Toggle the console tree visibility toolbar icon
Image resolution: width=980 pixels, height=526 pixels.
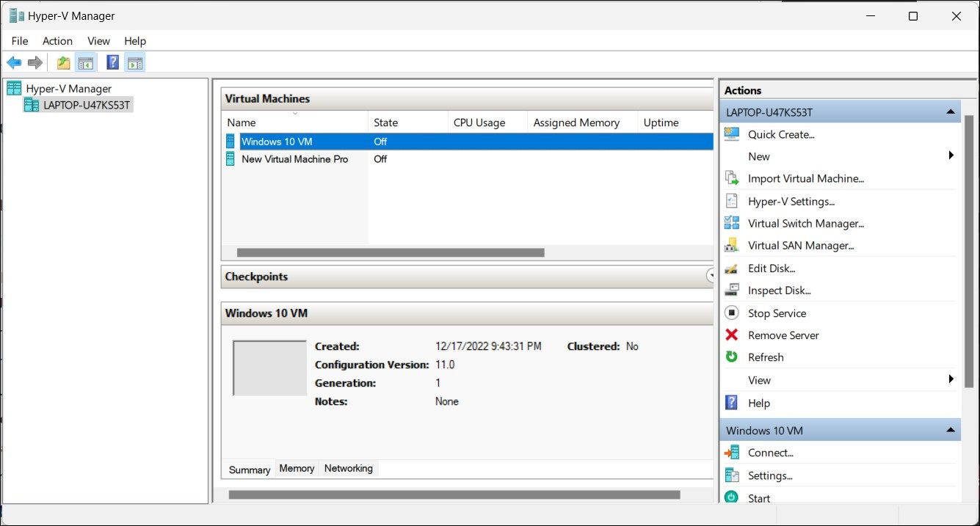(85, 62)
